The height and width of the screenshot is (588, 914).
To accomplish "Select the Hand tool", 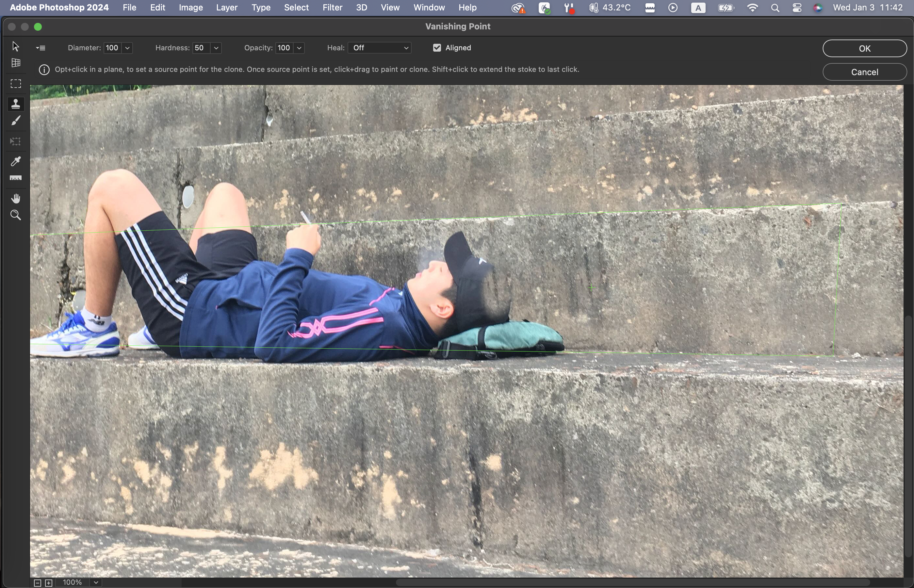I will [x=16, y=199].
